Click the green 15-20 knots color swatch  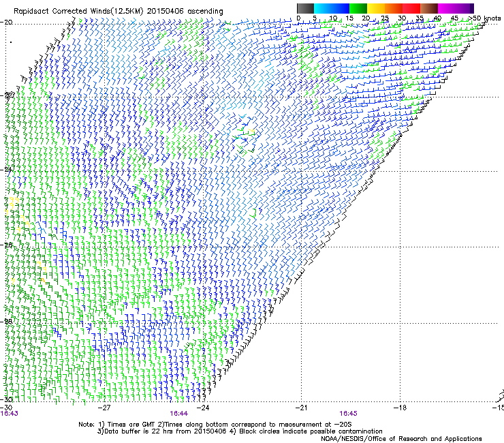tap(358, 8)
